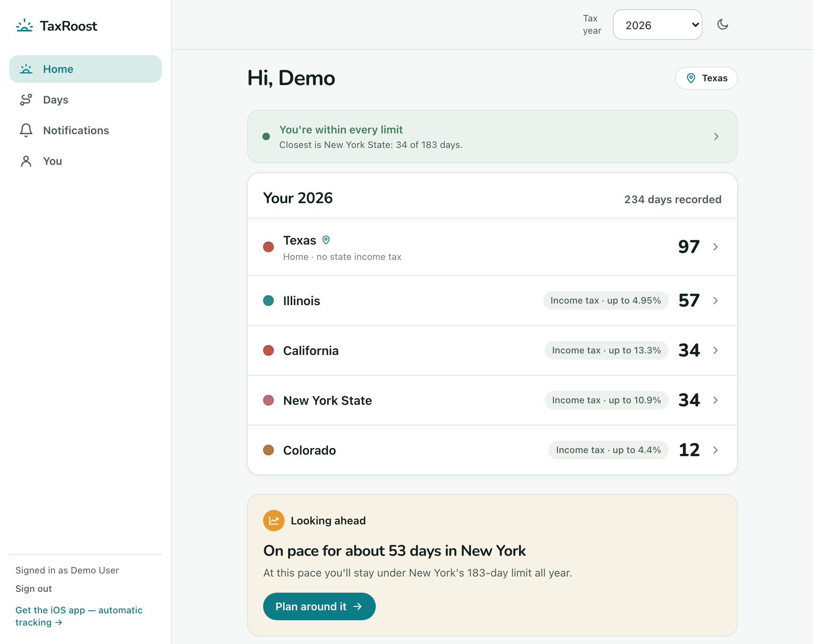Viewport: 813px width, 644px height.
Task: Click California red color dot
Action: 268,350
